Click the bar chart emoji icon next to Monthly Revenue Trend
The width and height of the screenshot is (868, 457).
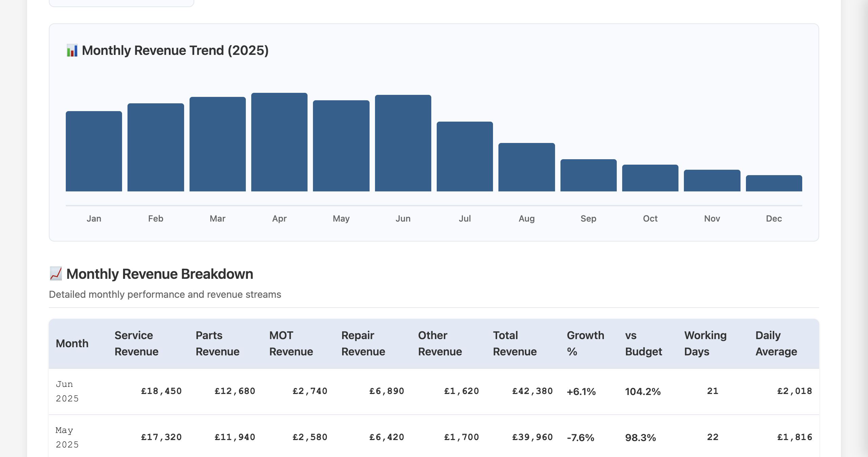pos(72,50)
